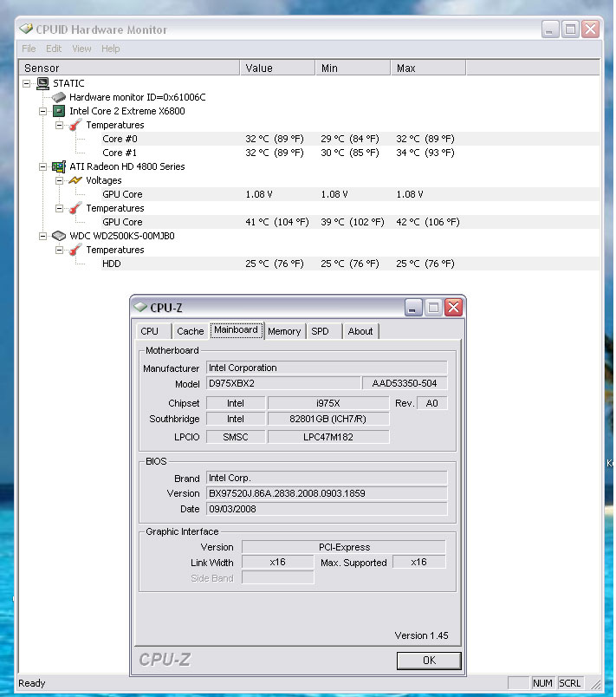The image size is (616, 697).
Task: Click the ATI Radeon graphics card icon
Action: pyautogui.click(x=59, y=166)
